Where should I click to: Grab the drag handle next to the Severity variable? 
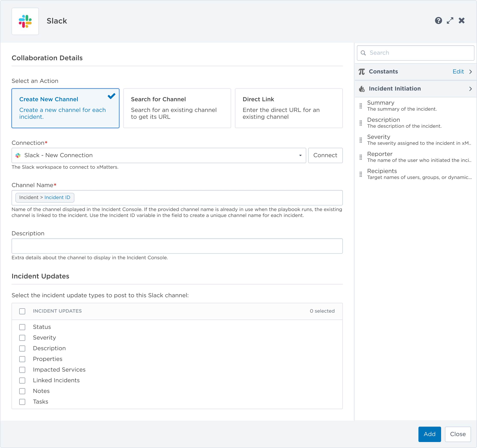coord(361,140)
